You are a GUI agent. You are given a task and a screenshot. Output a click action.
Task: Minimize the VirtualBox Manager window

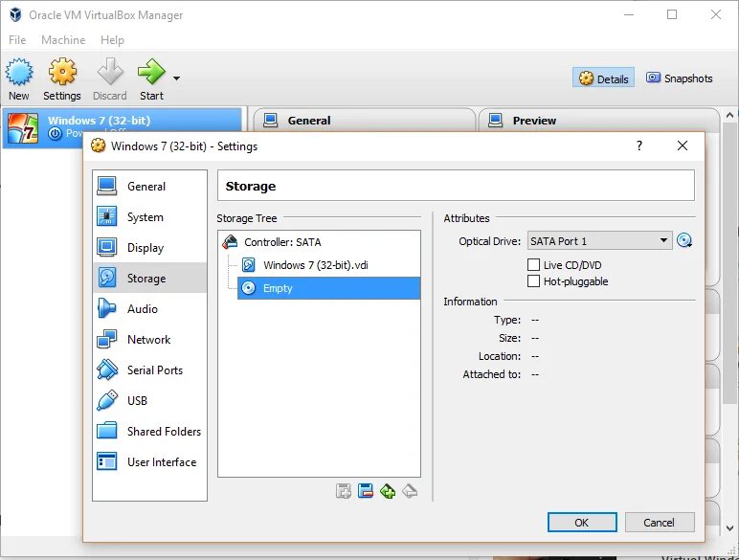(x=629, y=14)
